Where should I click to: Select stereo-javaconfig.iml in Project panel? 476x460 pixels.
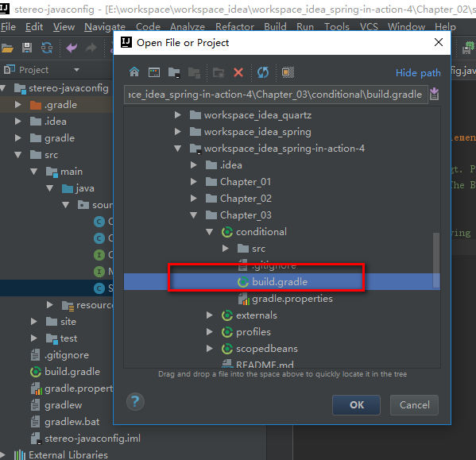(x=92, y=439)
